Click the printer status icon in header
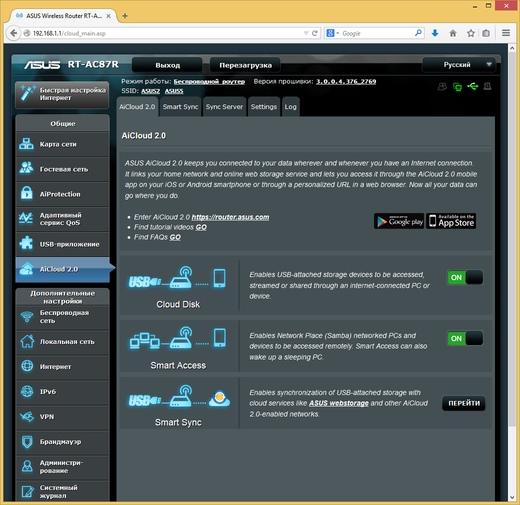 click(487, 87)
